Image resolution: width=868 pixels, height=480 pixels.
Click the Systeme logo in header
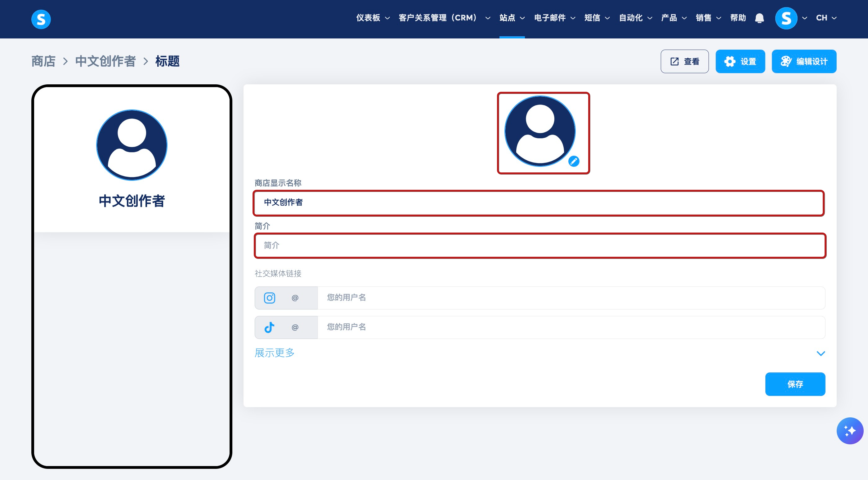[41, 19]
